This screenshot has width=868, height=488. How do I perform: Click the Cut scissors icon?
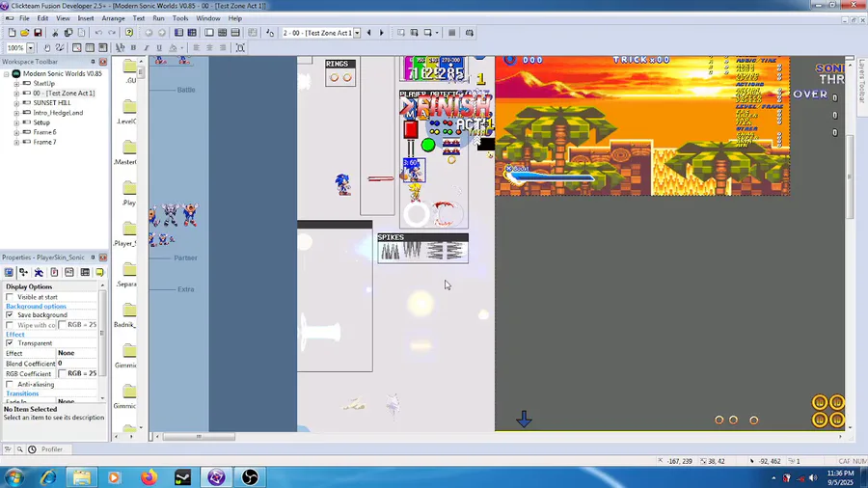[55, 33]
